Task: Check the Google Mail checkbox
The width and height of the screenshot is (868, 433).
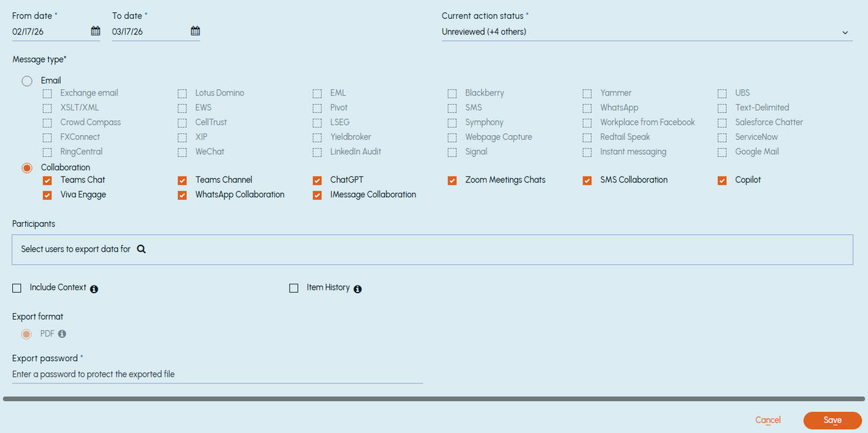Action: tap(722, 153)
